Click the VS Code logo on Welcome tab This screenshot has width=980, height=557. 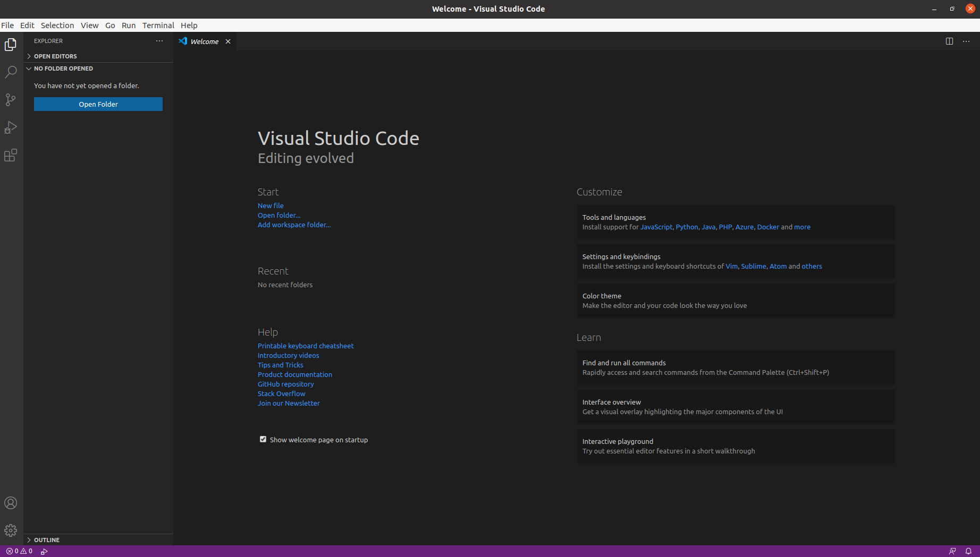tap(183, 41)
